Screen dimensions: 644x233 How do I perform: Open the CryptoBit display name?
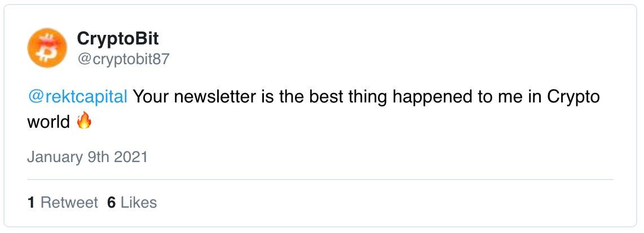click(x=117, y=38)
